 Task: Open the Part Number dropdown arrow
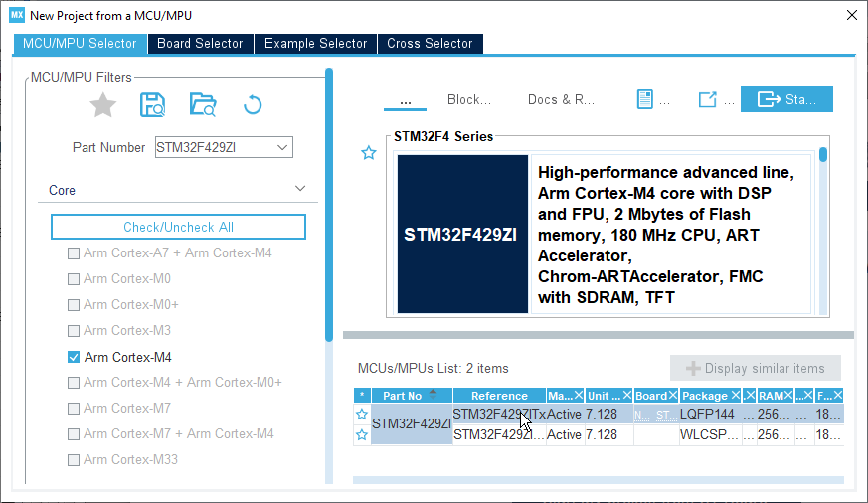[x=282, y=148]
